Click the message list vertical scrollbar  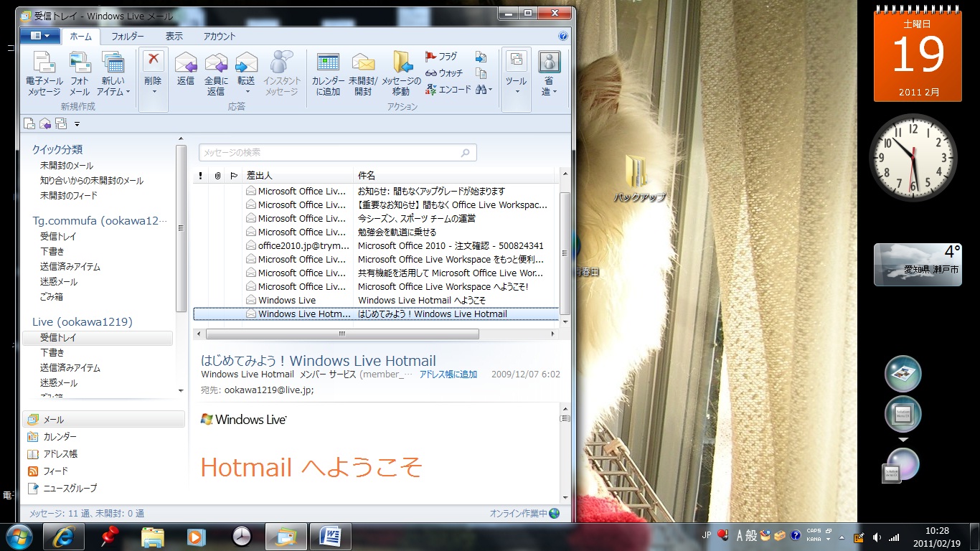coord(565,253)
